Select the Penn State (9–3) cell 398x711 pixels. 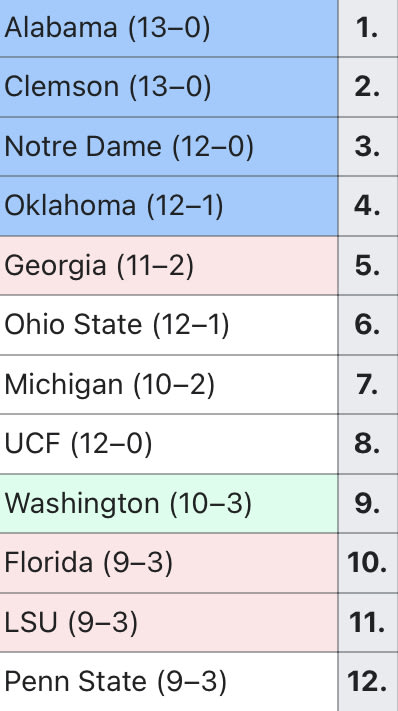169,682
